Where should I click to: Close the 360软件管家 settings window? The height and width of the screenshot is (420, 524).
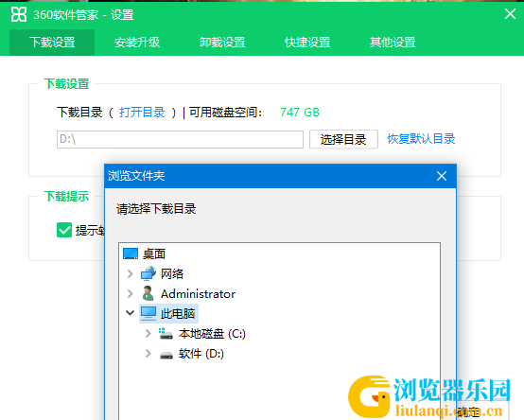(x=510, y=14)
